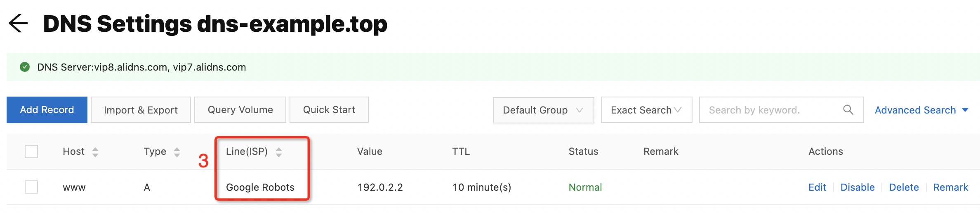
Task: Add a remark to www record
Action: [950, 187]
